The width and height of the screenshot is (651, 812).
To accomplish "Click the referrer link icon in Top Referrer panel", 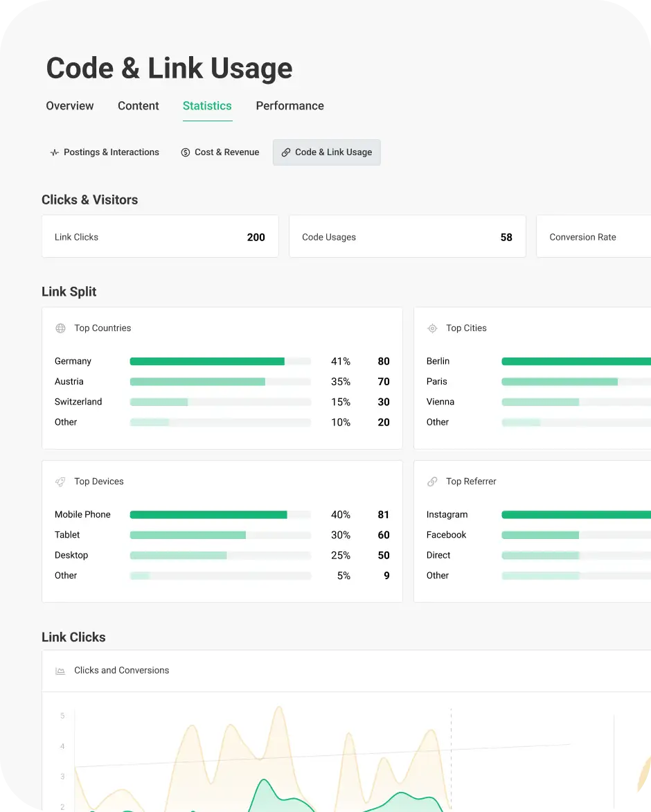I will (x=433, y=481).
